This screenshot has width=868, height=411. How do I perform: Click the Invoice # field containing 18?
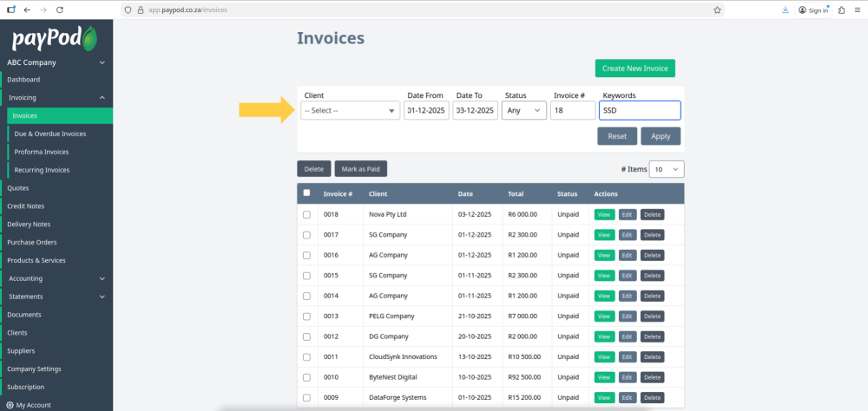coord(573,111)
